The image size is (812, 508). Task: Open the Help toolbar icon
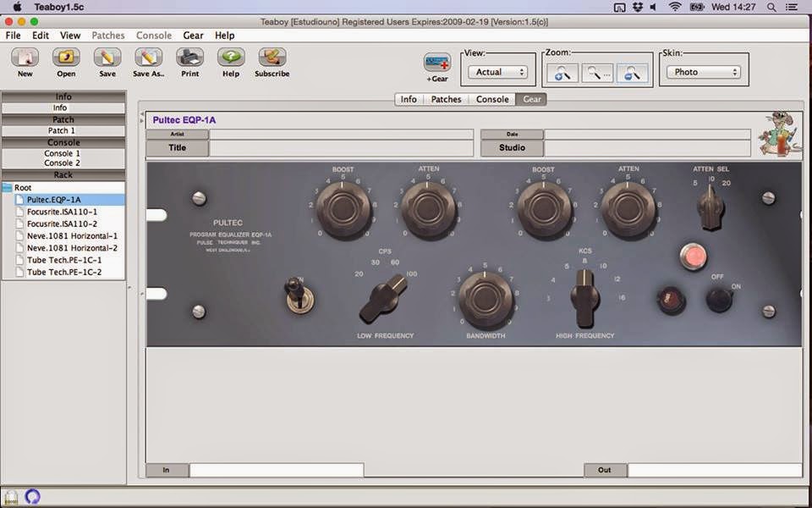tap(231, 57)
